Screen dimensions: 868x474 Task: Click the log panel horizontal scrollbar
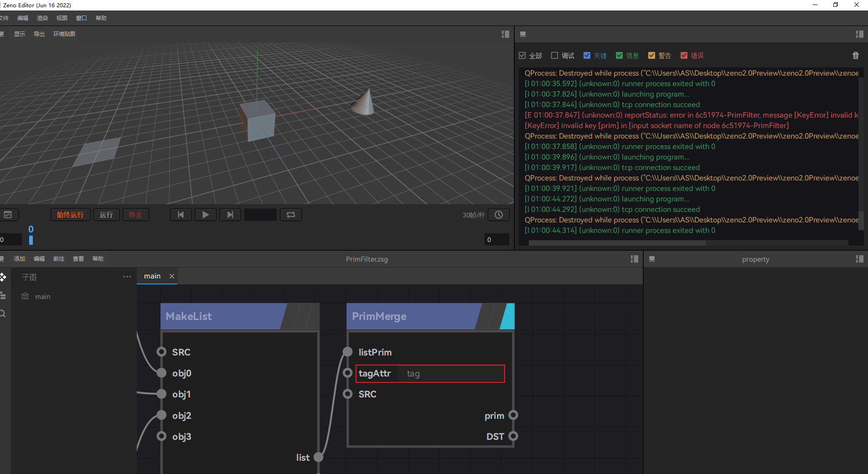click(617, 243)
